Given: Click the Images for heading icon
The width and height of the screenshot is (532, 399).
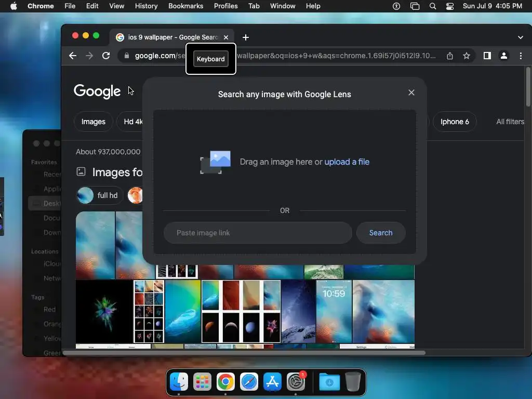Looking at the screenshot, I should point(81,171).
